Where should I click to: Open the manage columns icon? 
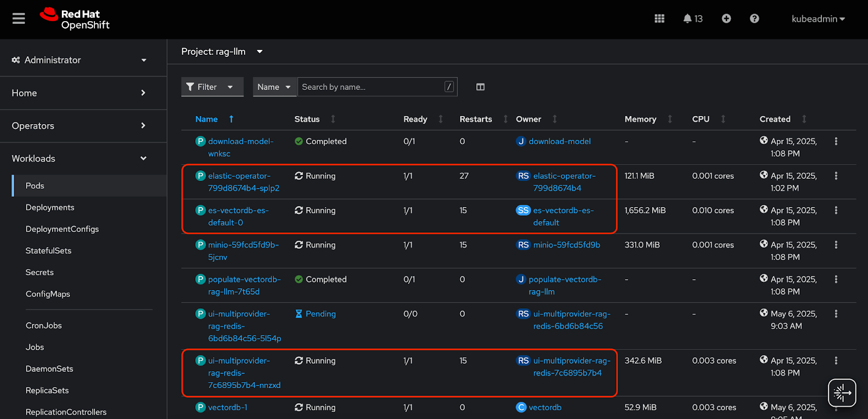click(x=480, y=87)
